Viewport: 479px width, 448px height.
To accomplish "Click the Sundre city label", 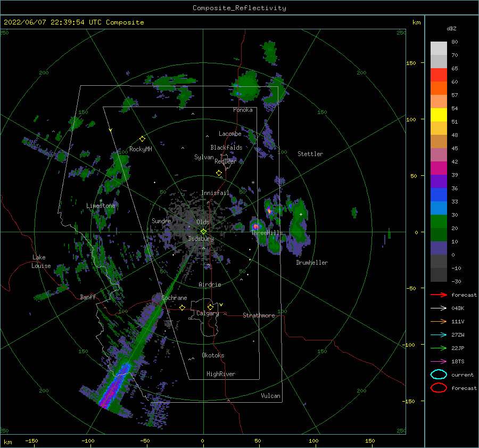I will 161,221.
